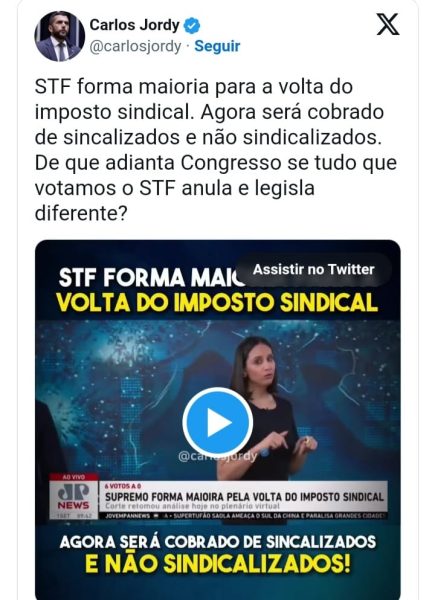
Task: Click the X logo icon
Action: click(x=388, y=24)
